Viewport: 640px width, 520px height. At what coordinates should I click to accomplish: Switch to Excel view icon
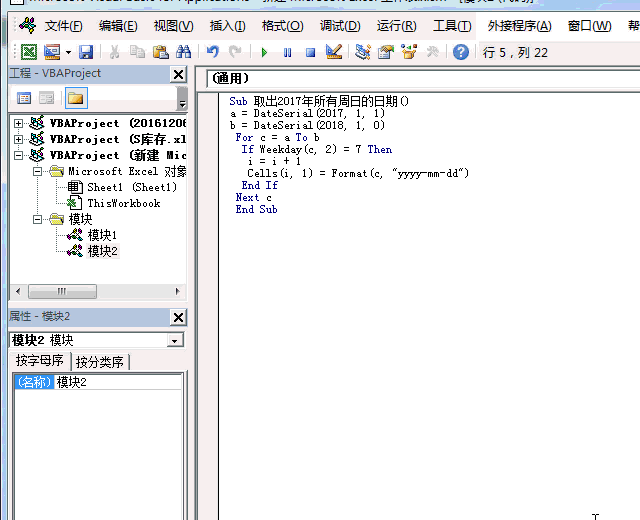pyautogui.click(x=29, y=52)
